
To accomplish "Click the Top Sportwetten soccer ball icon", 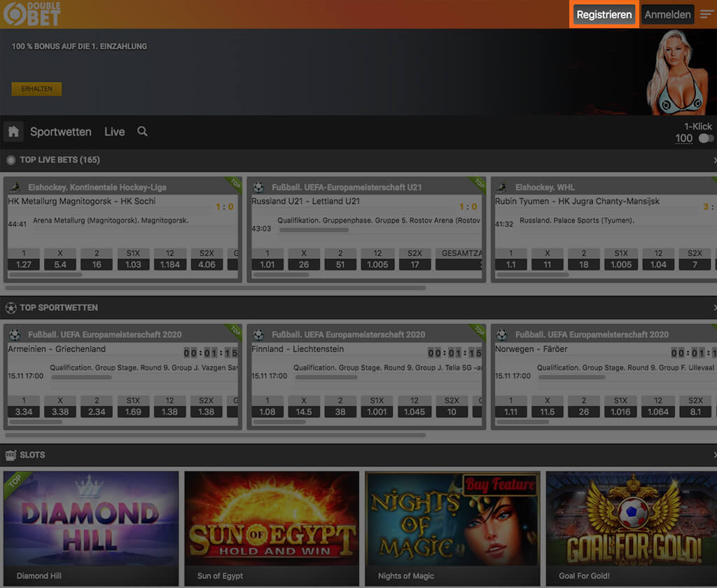I will point(11,308).
